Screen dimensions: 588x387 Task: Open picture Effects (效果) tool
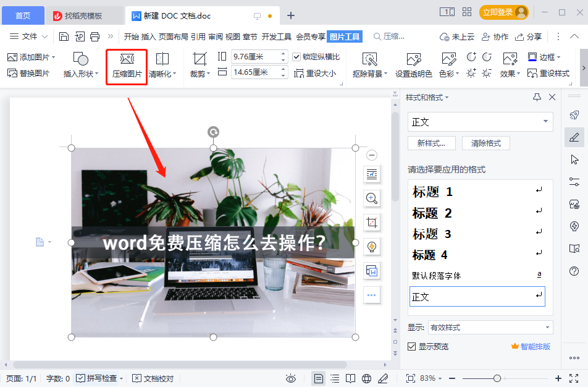[510, 65]
